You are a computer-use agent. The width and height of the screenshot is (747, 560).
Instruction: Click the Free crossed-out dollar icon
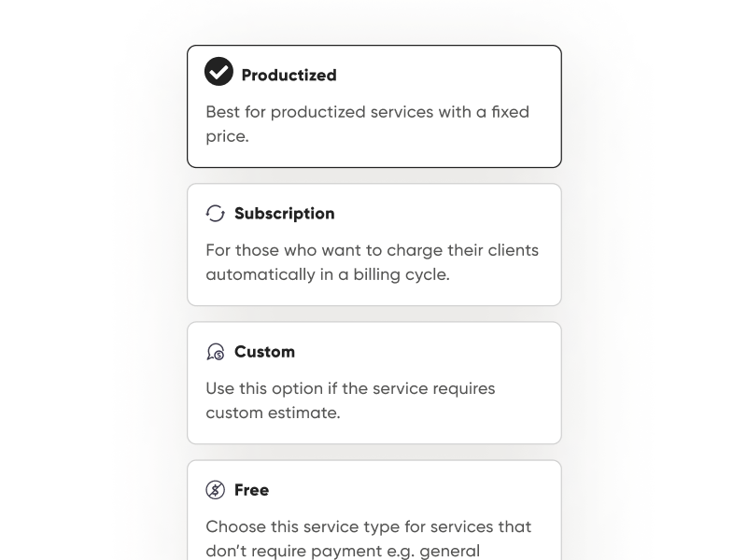(x=216, y=490)
